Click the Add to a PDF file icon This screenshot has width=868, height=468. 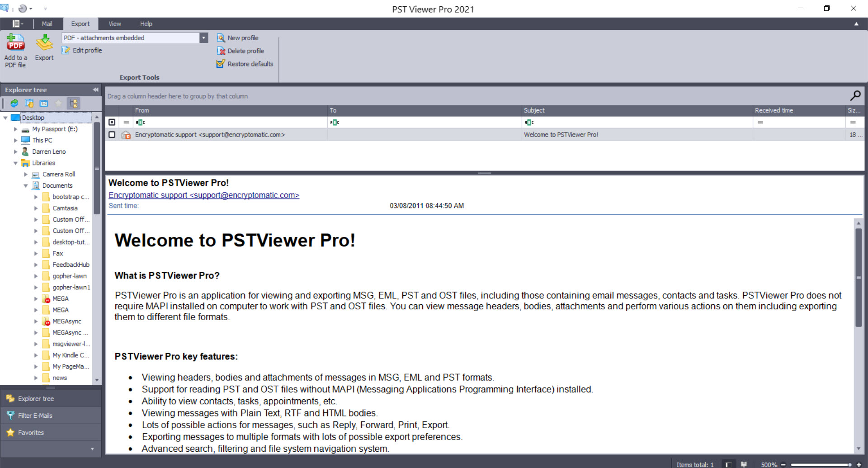[x=15, y=43]
